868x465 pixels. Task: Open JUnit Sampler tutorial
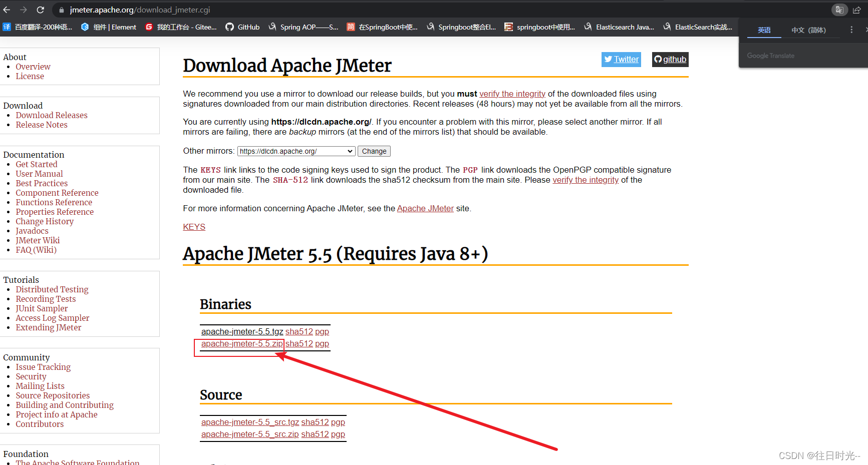tap(42, 308)
